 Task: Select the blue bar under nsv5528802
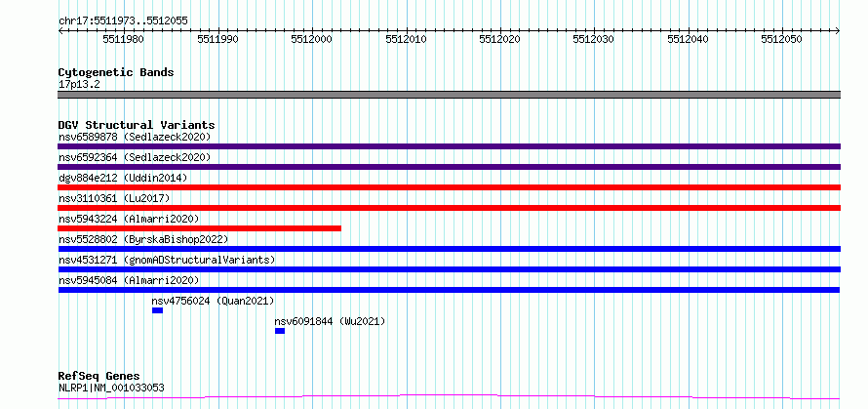tap(449, 249)
